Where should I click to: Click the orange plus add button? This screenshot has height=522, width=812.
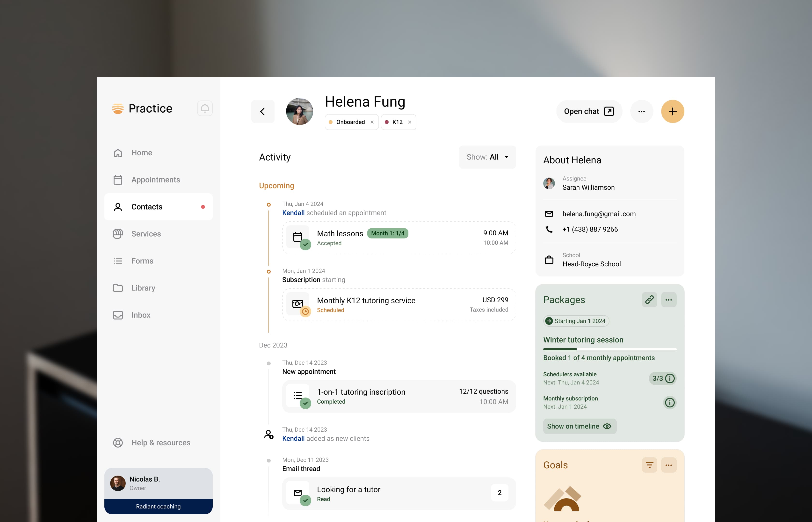(x=672, y=111)
